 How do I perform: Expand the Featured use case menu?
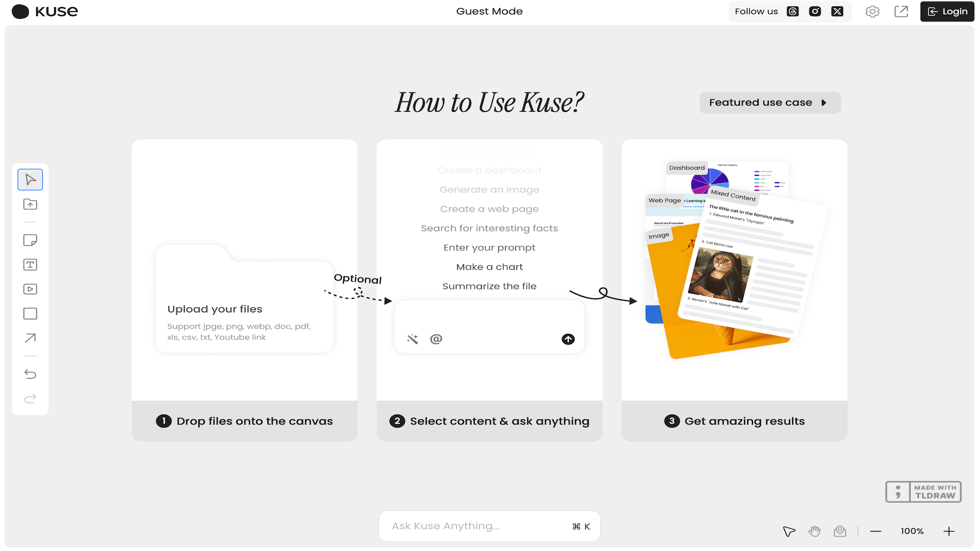[x=770, y=102]
